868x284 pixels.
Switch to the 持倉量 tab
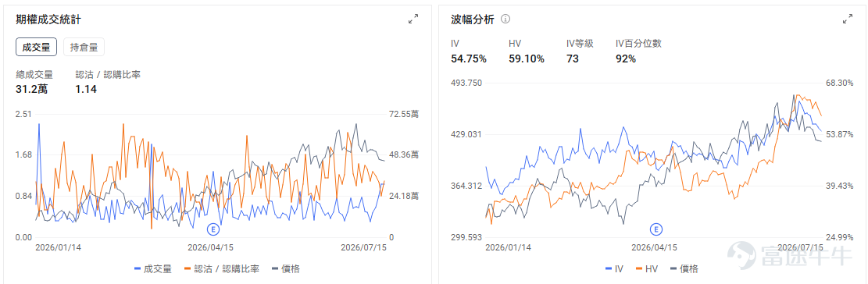coord(84,47)
